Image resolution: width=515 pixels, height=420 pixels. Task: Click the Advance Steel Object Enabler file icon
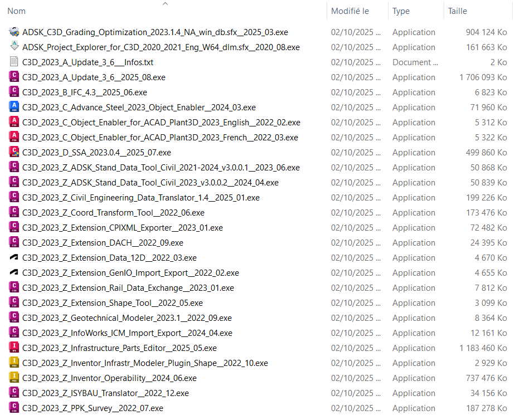click(14, 108)
